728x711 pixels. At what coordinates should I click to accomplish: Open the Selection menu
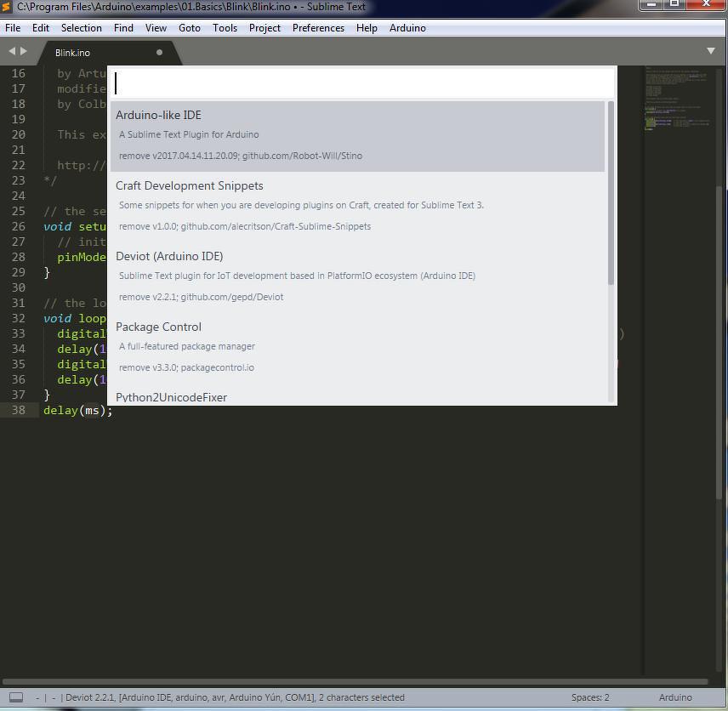(82, 28)
